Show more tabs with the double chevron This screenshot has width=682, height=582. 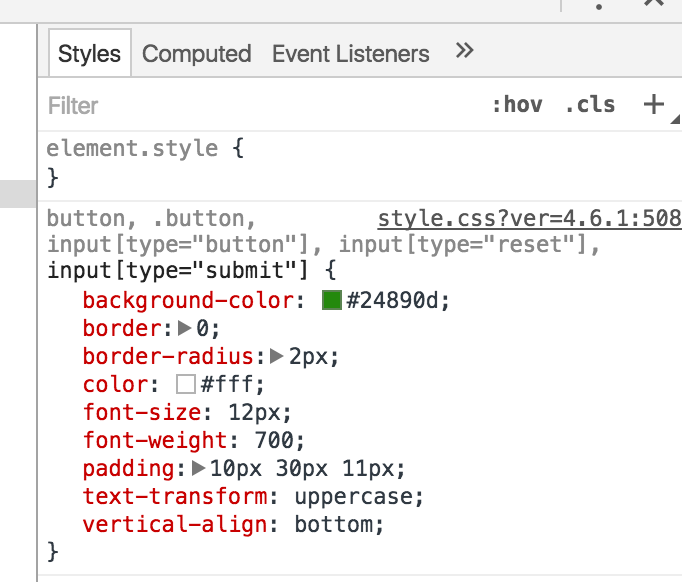pyautogui.click(x=464, y=50)
